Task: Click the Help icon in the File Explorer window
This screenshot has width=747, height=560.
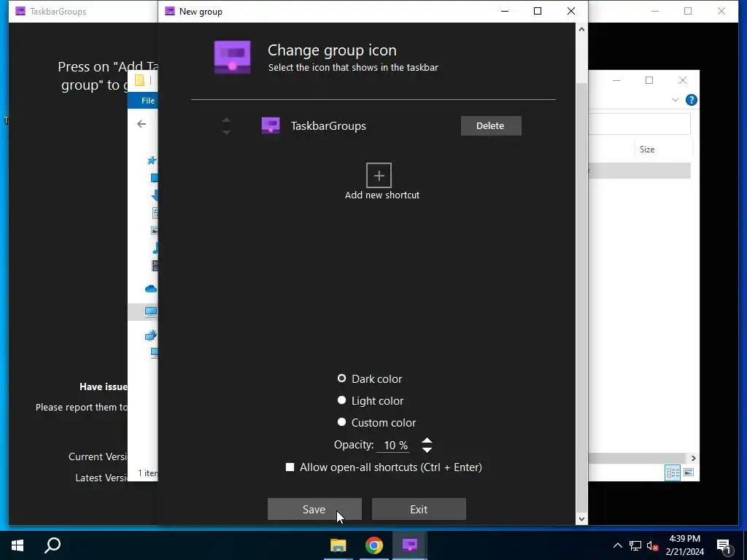Action: click(x=691, y=100)
